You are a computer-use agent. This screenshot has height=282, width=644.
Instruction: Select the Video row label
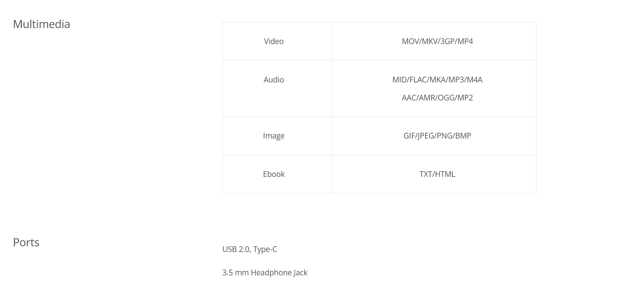274,41
